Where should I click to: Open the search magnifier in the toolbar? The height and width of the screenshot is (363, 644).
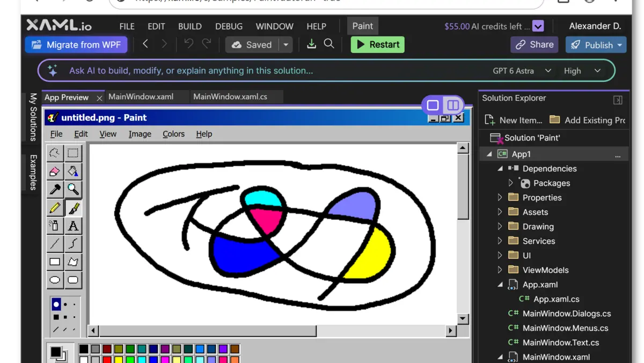(329, 44)
